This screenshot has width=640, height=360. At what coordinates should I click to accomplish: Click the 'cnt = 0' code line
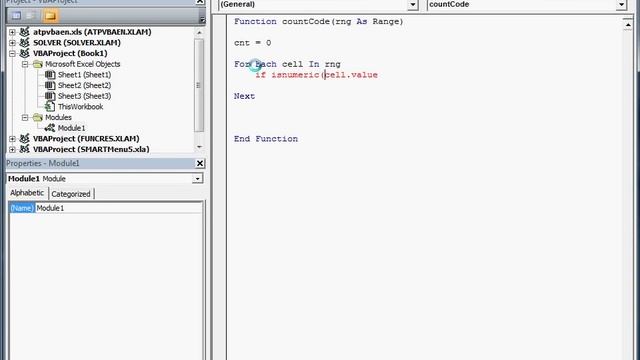[x=252, y=43]
